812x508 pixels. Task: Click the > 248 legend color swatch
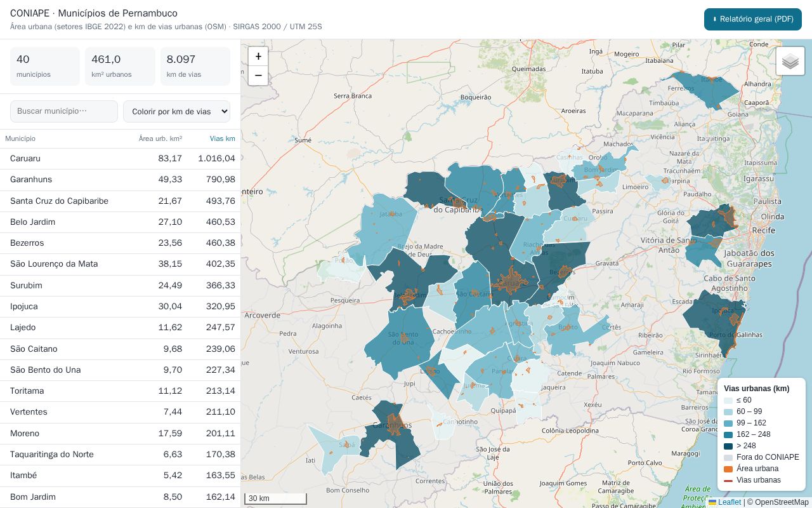coord(728,446)
